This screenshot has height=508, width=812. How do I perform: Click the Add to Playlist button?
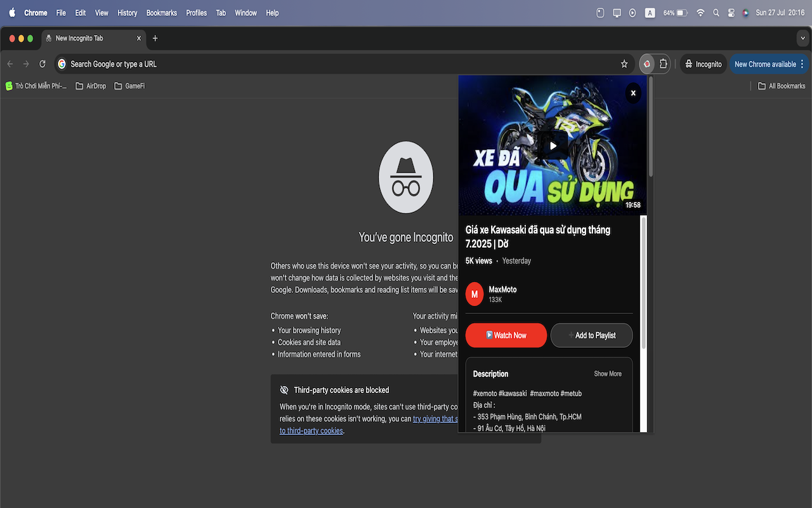tap(592, 335)
